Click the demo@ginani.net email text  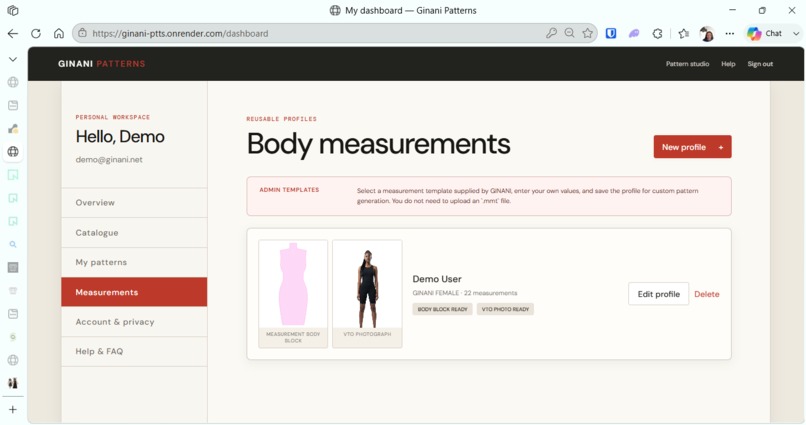[x=109, y=159]
